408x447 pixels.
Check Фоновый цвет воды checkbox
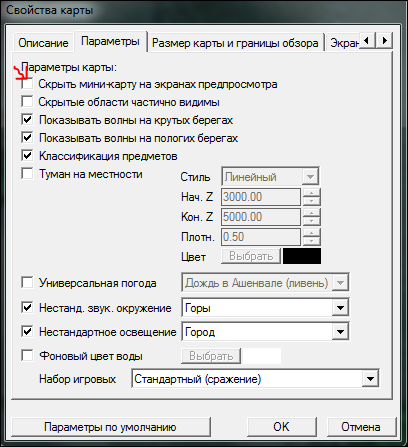click(x=27, y=355)
